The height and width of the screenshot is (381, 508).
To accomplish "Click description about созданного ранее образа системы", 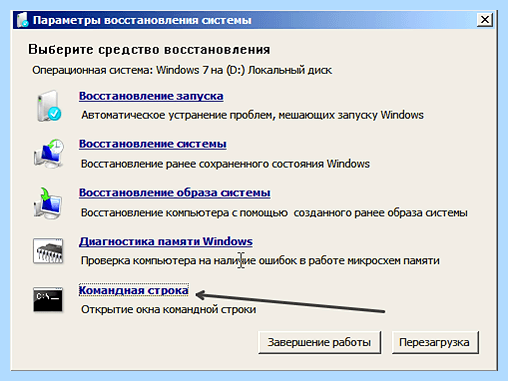I will click(274, 213).
